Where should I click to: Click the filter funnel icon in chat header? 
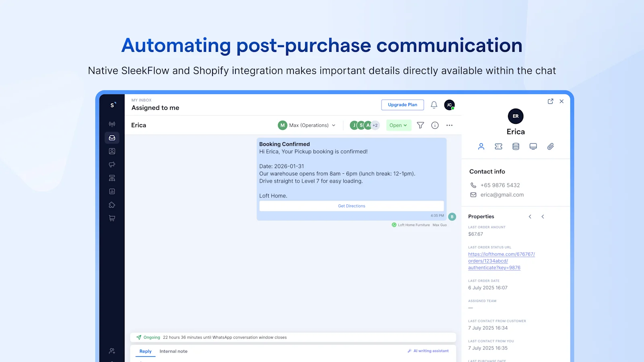coord(420,125)
